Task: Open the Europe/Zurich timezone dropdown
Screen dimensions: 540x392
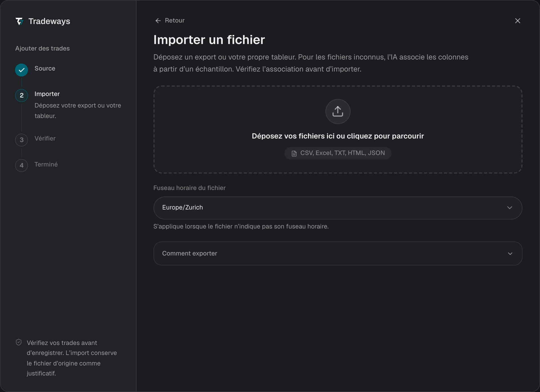Action: point(338,208)
